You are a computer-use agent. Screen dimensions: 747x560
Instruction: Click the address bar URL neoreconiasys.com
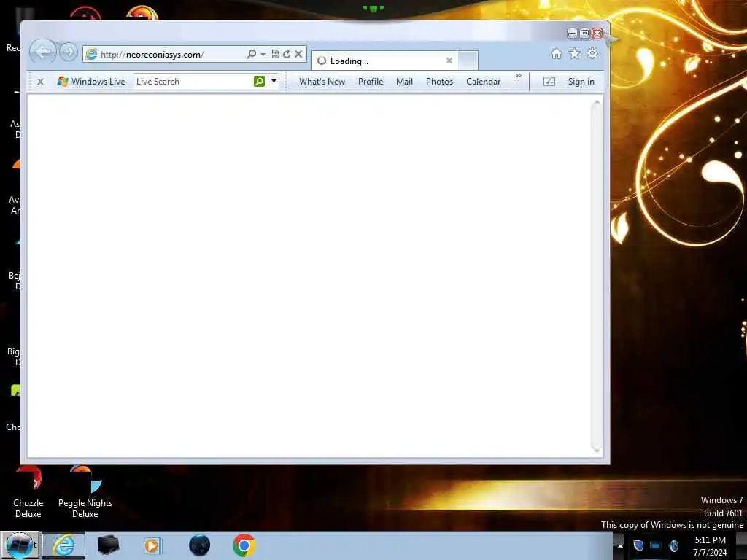(152, 55)
